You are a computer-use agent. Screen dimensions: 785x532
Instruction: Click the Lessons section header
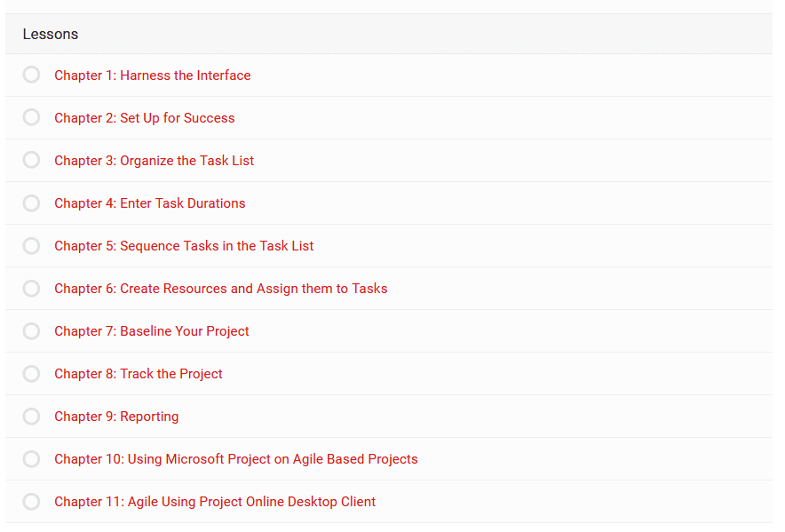(x=388, y=34)
